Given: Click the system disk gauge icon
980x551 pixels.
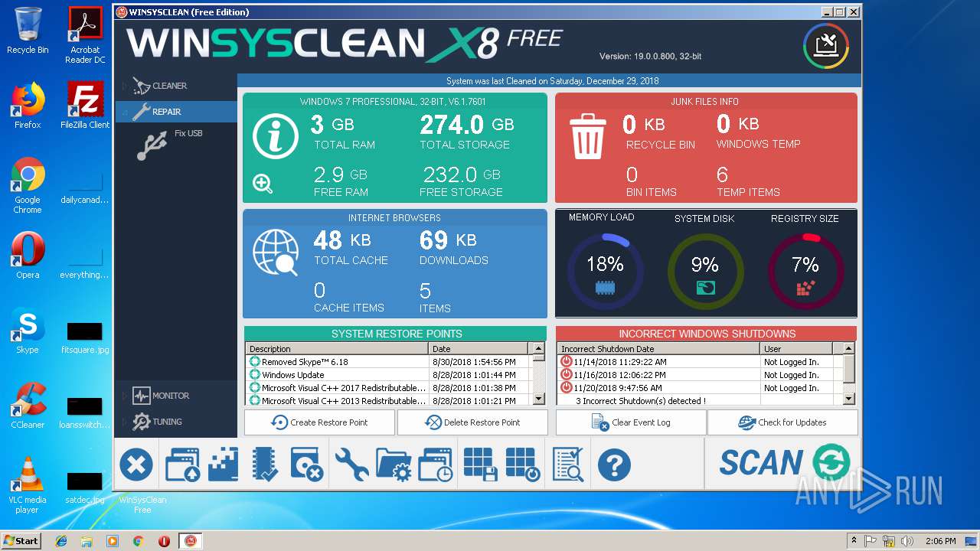Looking at the screenshot, I should 705,288.
